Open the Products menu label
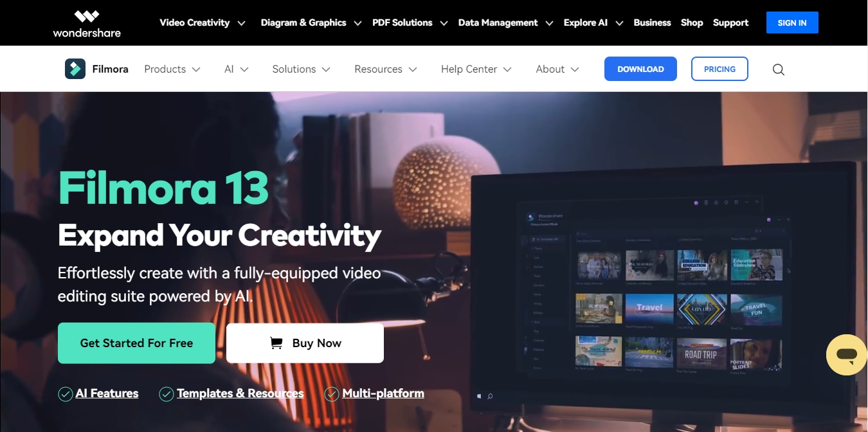 (165, 69)
